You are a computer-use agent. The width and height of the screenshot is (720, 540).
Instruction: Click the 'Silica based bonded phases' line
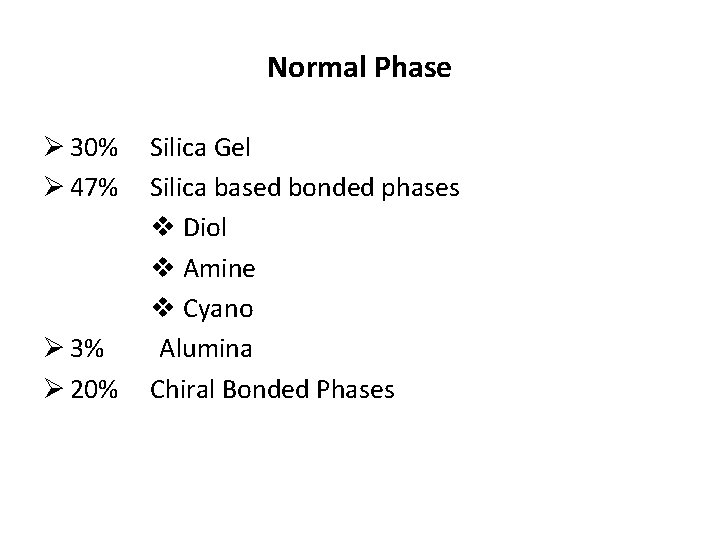coord(304,188)
